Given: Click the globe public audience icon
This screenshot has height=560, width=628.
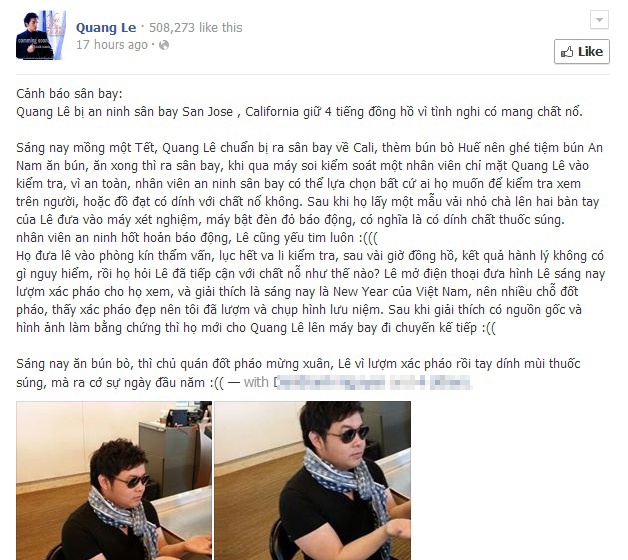Looking at the screenshot, I should (164, 45).
